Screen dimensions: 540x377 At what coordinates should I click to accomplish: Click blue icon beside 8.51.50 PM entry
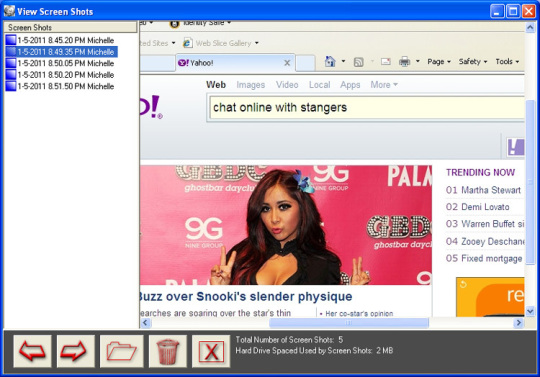(x=11, y=86)
